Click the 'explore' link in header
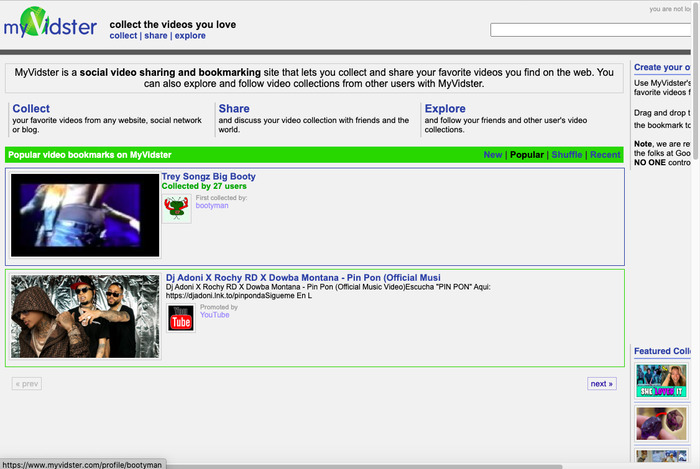The image size is (700, 469). 190,36
